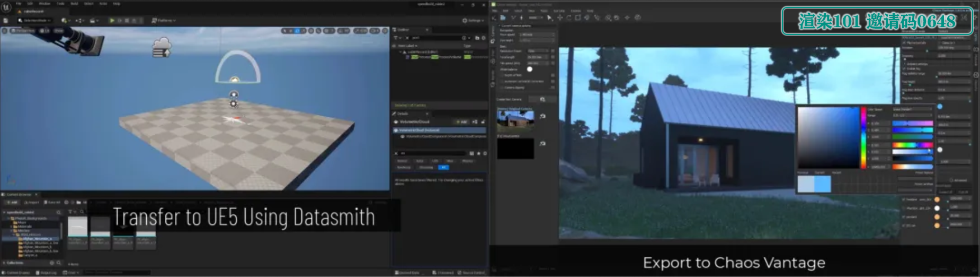Select the All filter in Details panel
This screenshot has height=277, width=980.
[443, 167]
